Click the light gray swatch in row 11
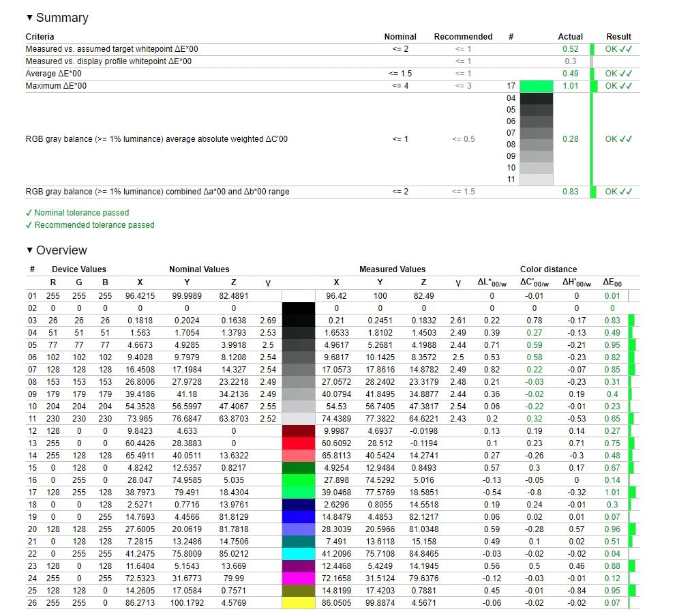 (299, 419)
